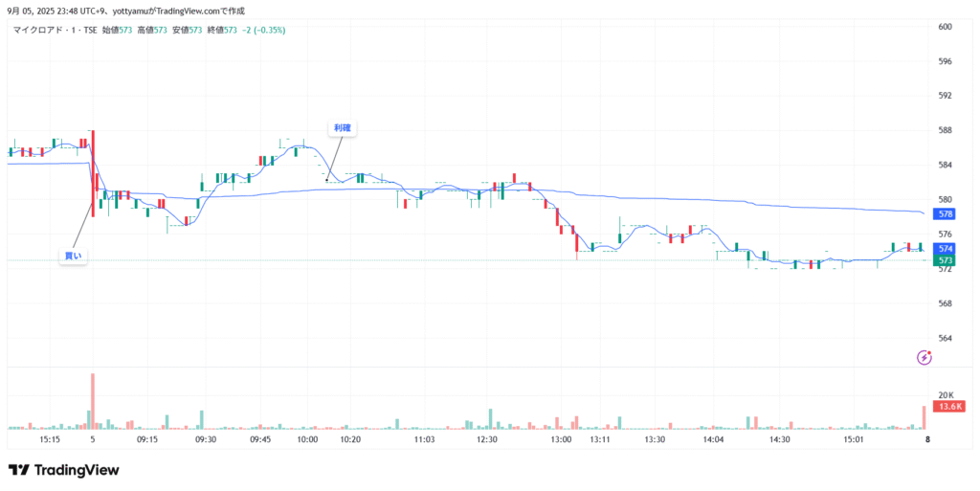
Task: Select the 買い annotation label
Action: tap(73, 256)
